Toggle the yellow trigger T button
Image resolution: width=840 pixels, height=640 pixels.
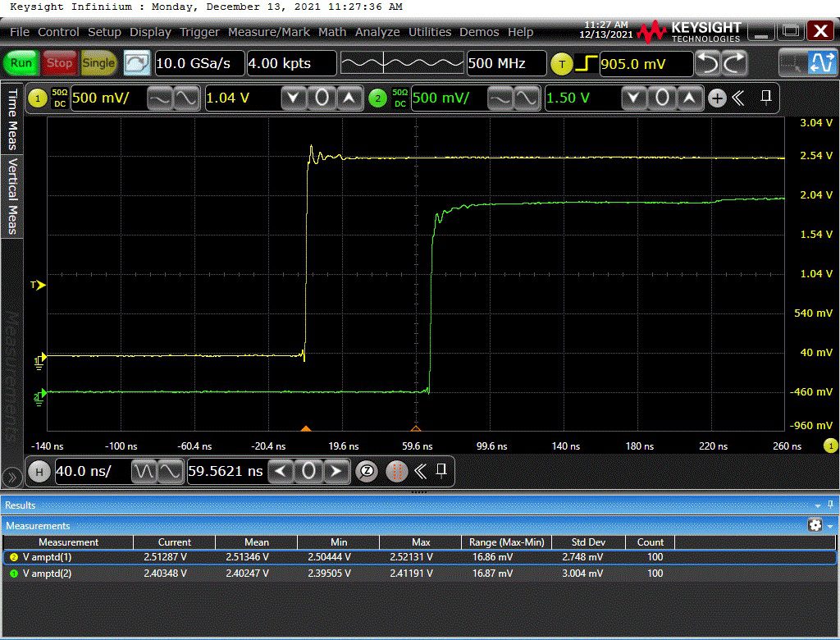(562, 63)
